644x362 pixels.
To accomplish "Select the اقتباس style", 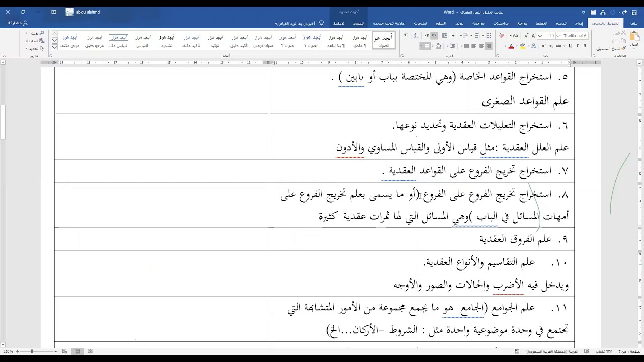I will [142, 41].
